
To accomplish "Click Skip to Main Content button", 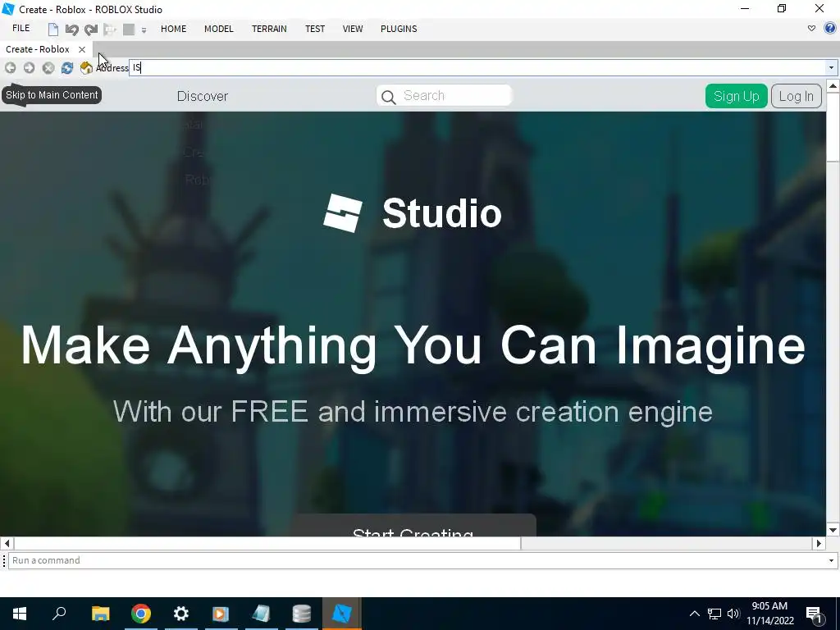I will [x=52, y=95].
